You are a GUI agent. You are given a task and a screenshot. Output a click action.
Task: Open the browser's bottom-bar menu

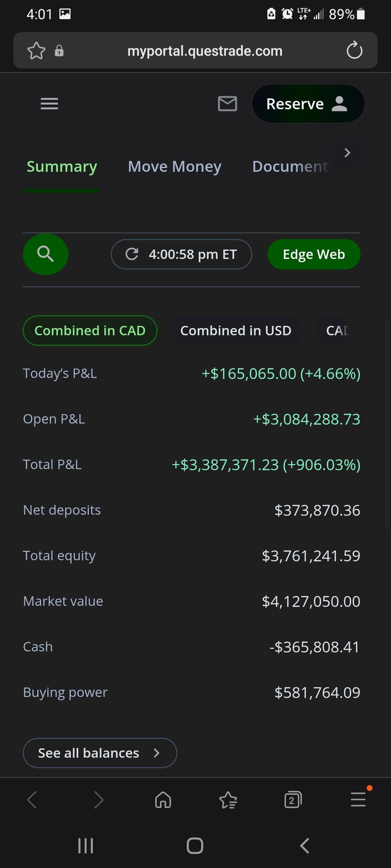[358, 800]
